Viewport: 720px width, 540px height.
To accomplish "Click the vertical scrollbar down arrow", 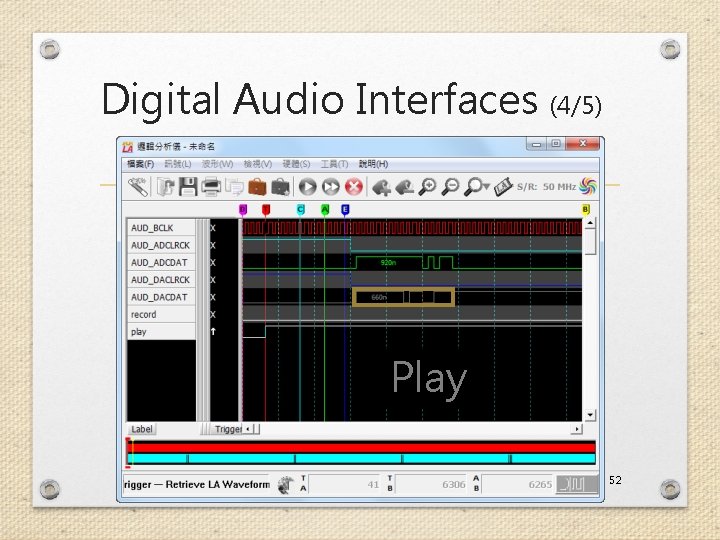I will point(590,415).
